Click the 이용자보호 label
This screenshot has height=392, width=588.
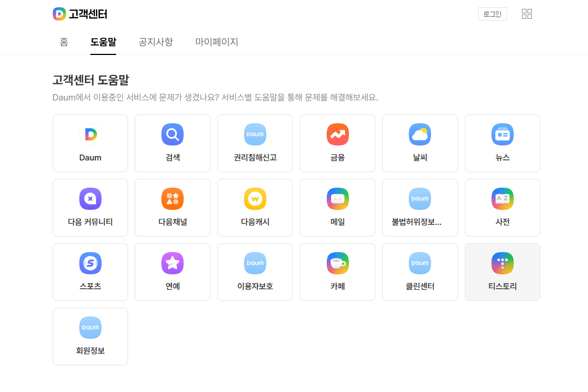point(255,287)
